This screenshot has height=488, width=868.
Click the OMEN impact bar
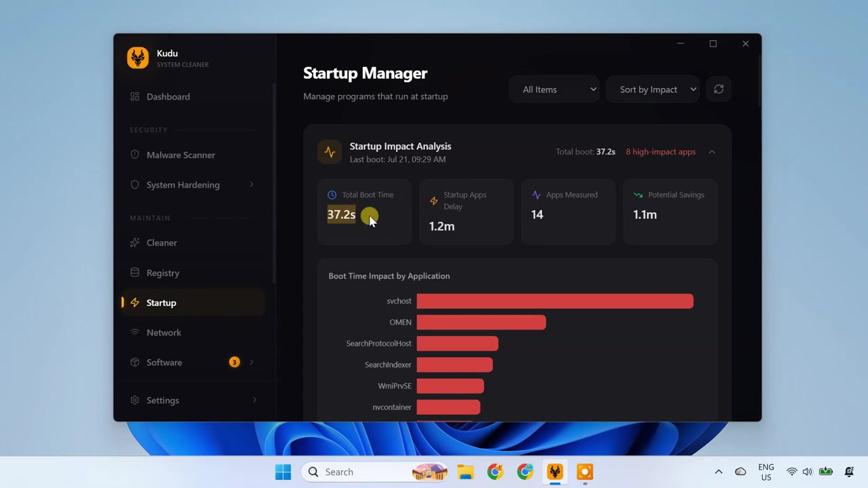coord(481,322)
